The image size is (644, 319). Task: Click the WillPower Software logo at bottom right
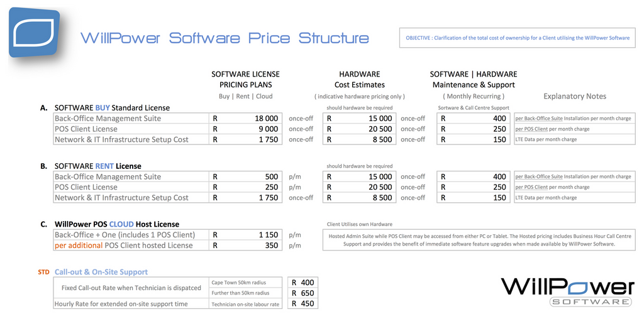(x=568, y=292)
